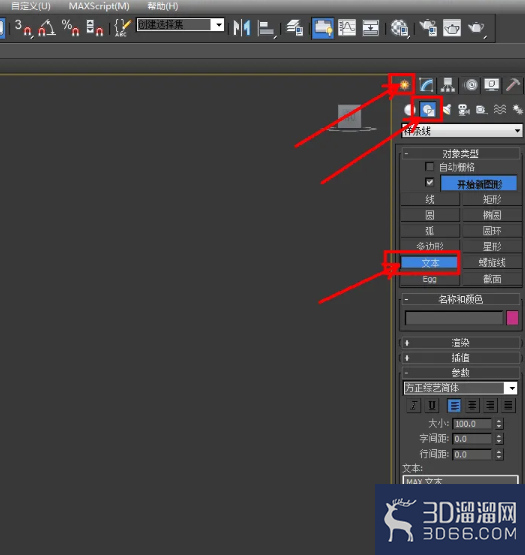Toggle italic text style button
525x555 pixels.
click(413, 405)
